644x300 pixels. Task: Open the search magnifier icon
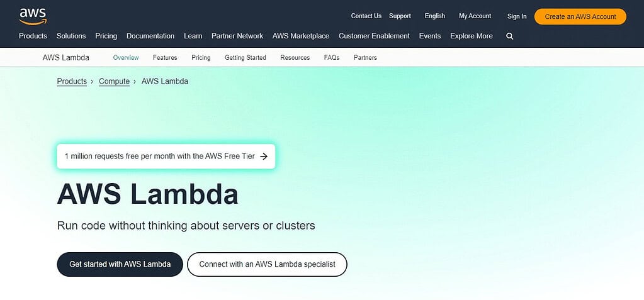click(510, 36)
